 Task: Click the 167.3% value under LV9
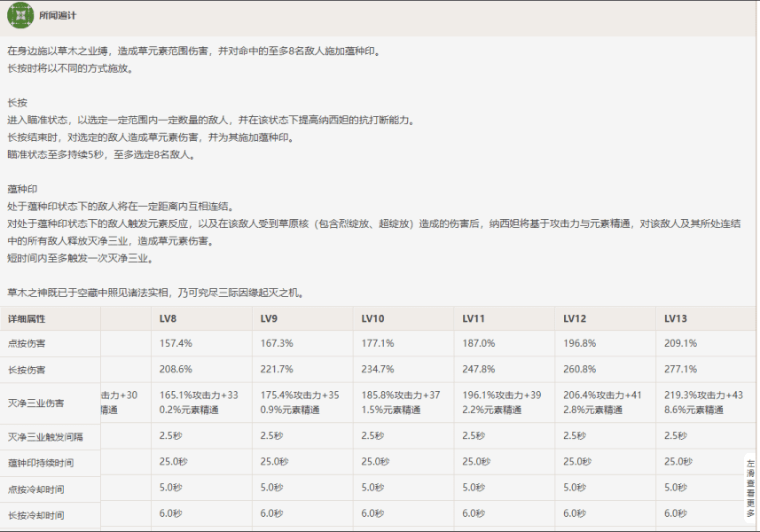(x=277, y=343)
